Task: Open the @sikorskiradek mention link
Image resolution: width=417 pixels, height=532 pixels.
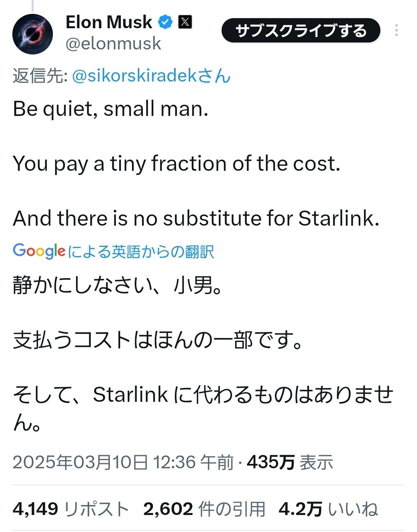Action: pos(151,76)
